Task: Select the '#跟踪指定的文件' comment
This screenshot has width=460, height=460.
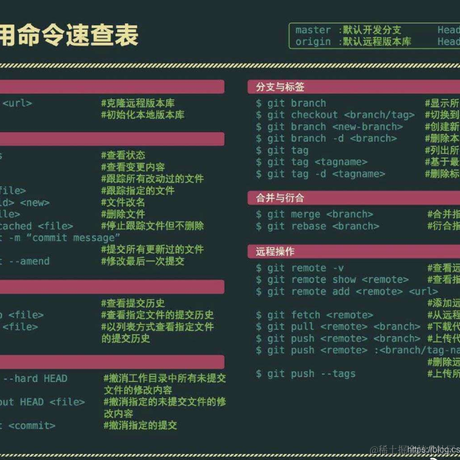Action: [138, 190]
